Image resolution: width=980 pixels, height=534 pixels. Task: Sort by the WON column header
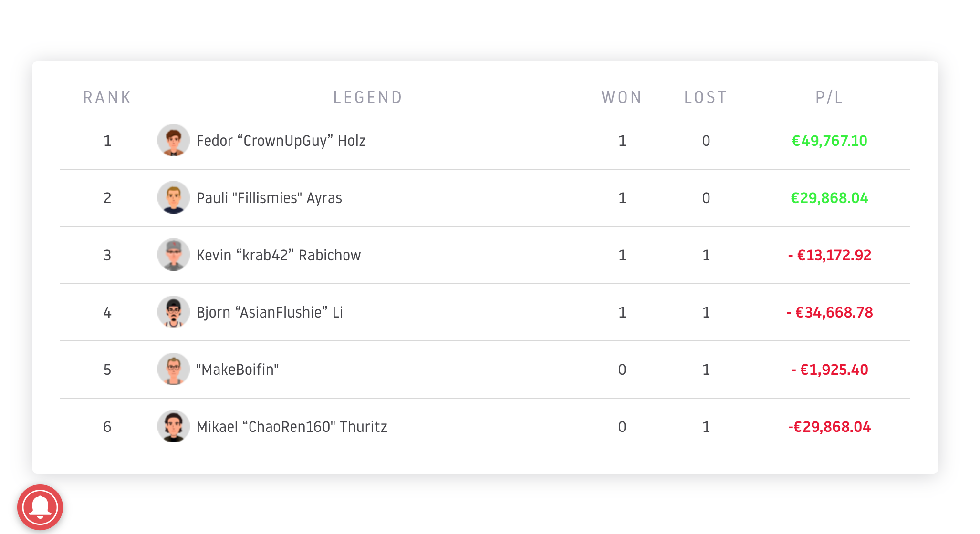coord(622,97)
